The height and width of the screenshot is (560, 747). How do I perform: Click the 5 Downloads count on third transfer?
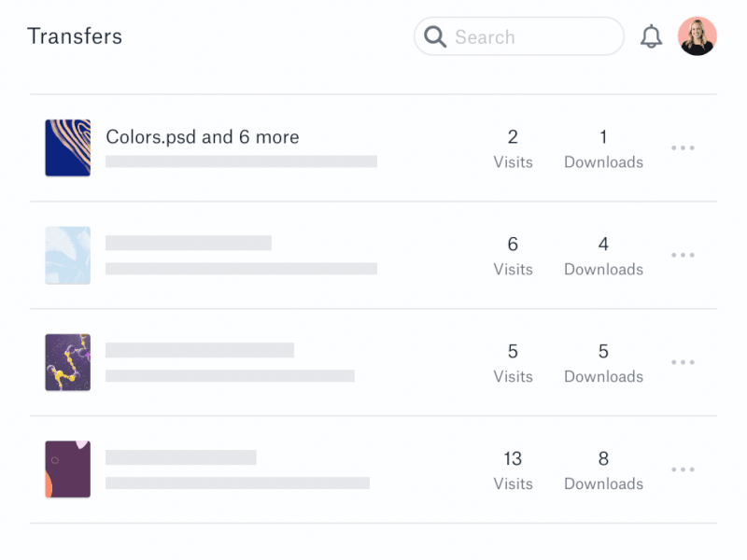coord(603,362)
